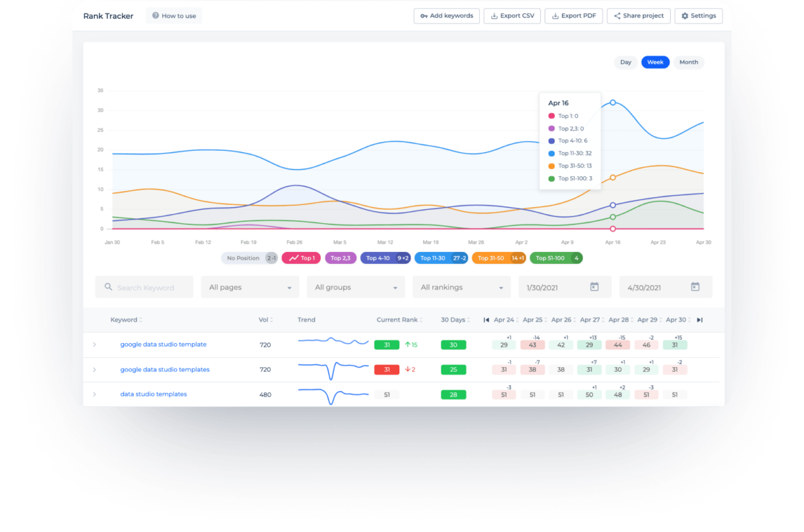
Task: Sort by the 30 Days column
Action: click(x=468, y=320)
